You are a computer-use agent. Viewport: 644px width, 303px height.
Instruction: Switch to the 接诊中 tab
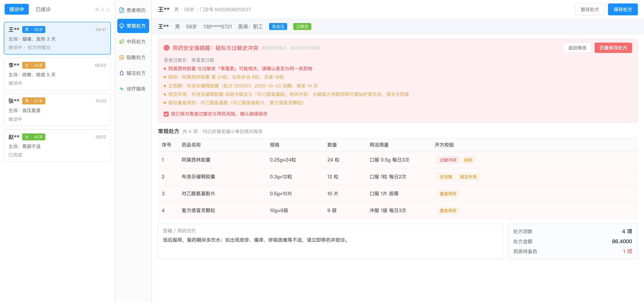[x=17, y=9]
